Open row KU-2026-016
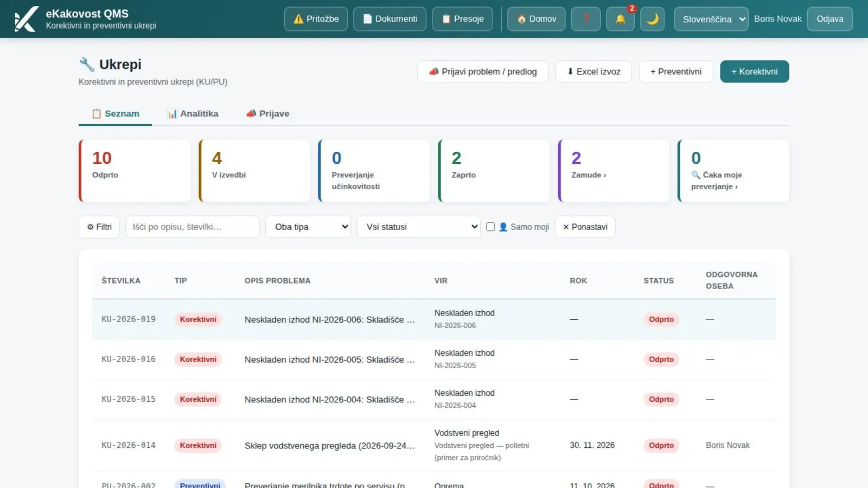This screenshot has height=488, width=868. coord(433,359)
